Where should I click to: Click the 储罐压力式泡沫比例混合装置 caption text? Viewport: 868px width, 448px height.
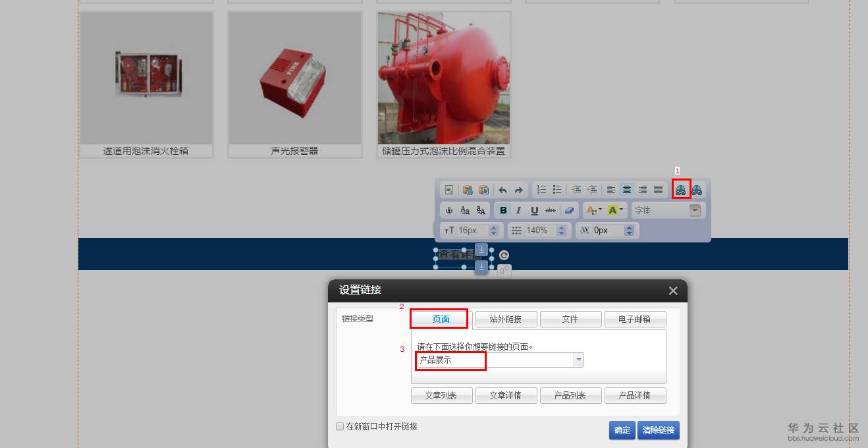click(444, 151)
